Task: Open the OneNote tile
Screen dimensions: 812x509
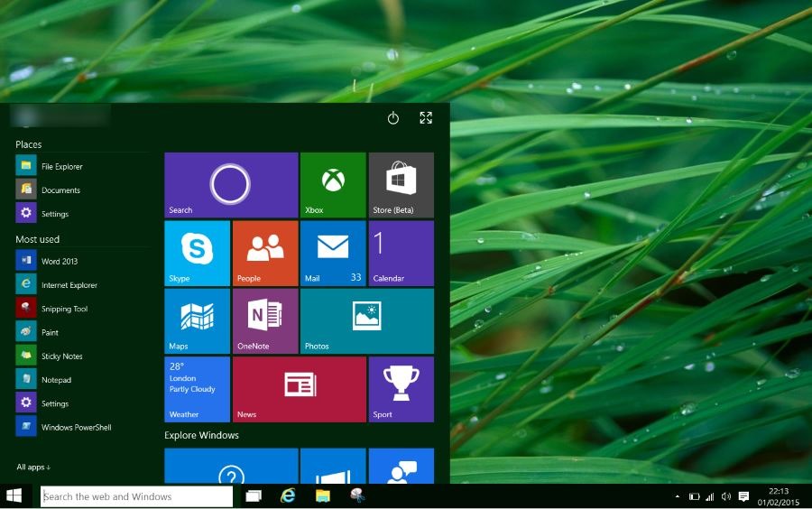Action: [x=265, y=320]
